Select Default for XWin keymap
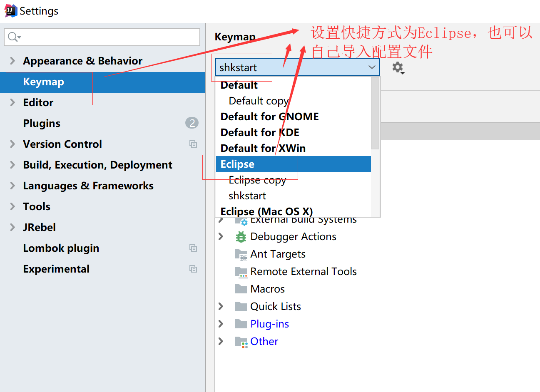Viewport: 540px width, 392px height. (x=294, y=148)
